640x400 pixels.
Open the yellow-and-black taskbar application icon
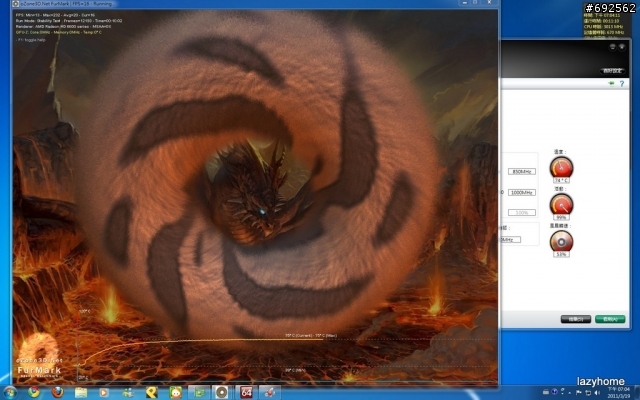pyautogui.click(x=151, y=393)
